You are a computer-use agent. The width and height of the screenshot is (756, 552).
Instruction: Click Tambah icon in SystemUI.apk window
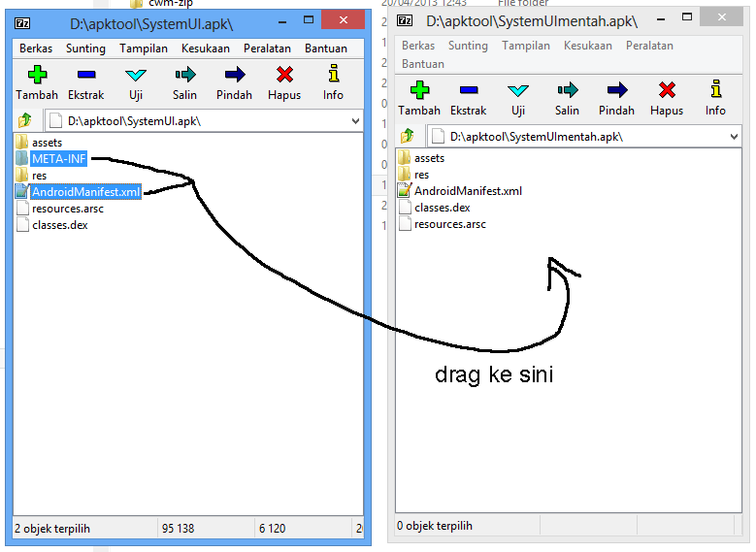pyautogui.click(x=37, y=75)
